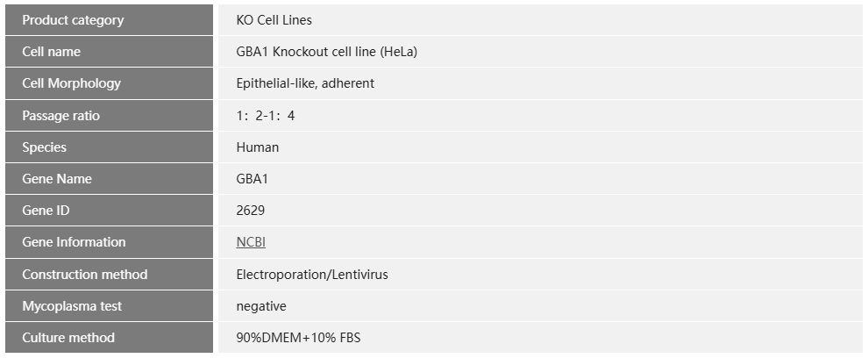Select the negative mycoplasma test result
This screenshot has height=358, width=868.
(x=261, y=306)
